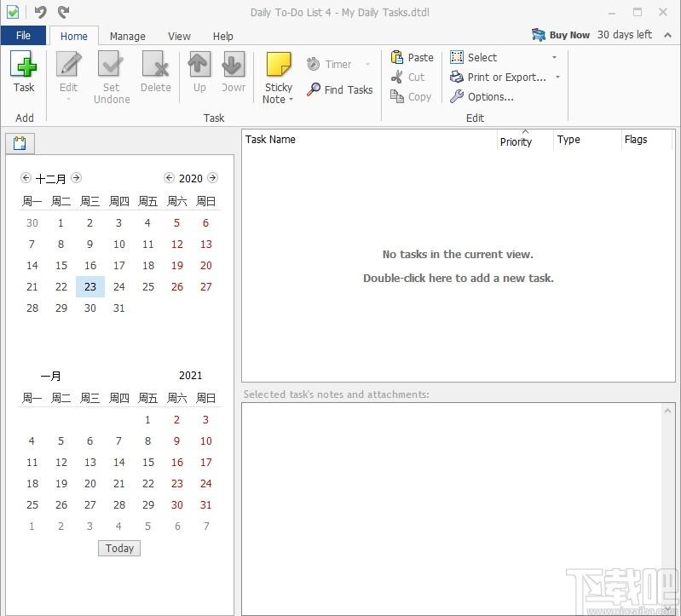Click Print or Export printer icon
This screenshot has width=681, height=616.
457,77
